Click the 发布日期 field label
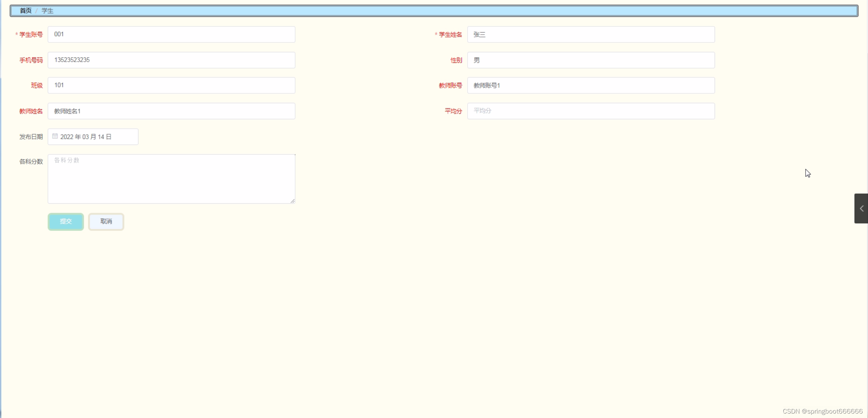The image size is (868, 418). coord(31,137)
